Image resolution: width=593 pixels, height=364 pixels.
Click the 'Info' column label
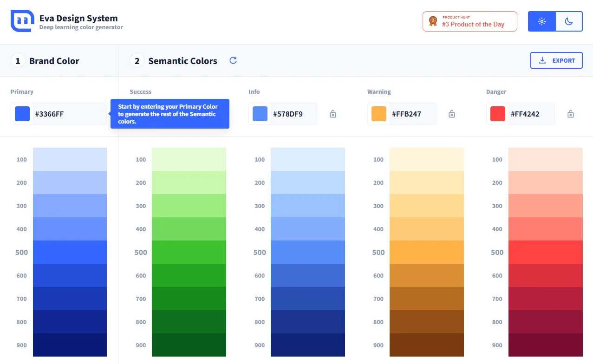coord(254,92)
